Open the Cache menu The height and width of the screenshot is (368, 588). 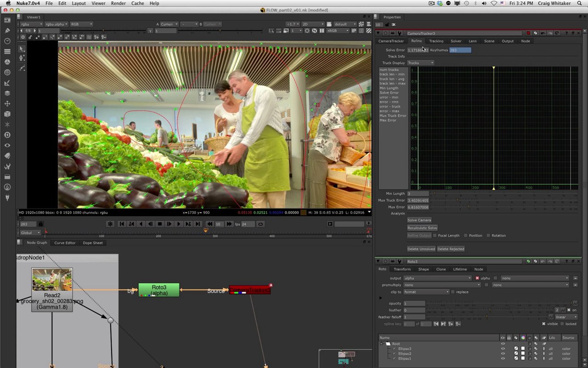(138, 3)
